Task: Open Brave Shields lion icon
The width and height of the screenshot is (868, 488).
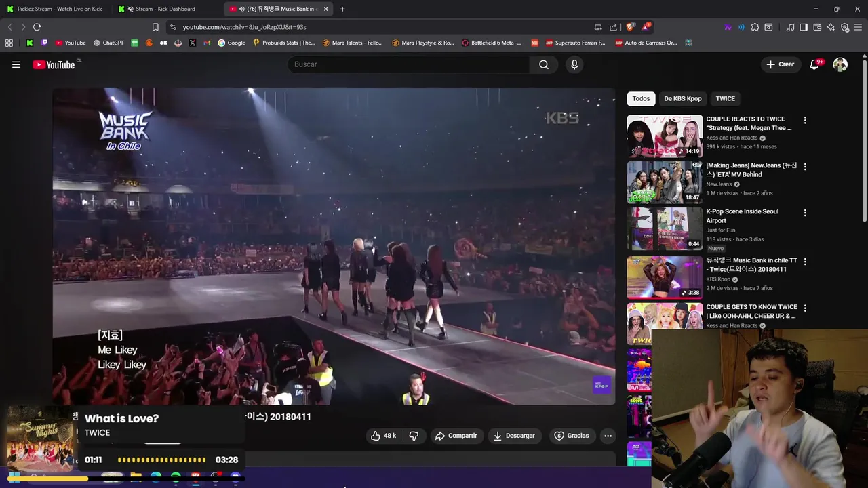Action: tap(630, 27)
